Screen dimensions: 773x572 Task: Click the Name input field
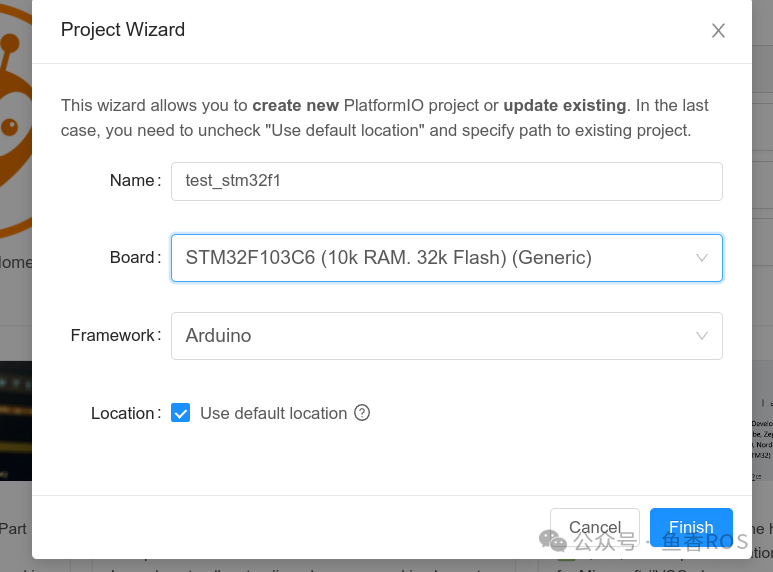447,181
